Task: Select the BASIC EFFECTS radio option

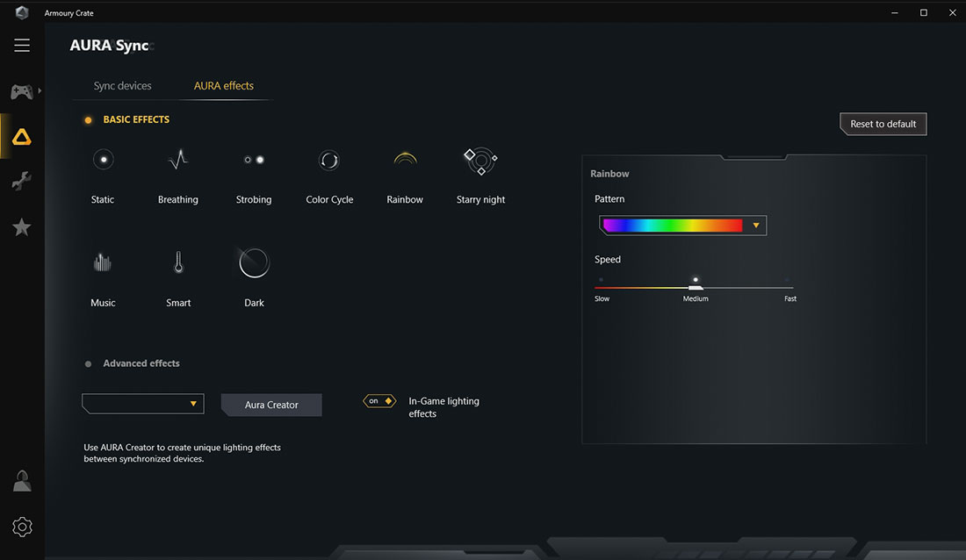Action: (x=88, y=120)
